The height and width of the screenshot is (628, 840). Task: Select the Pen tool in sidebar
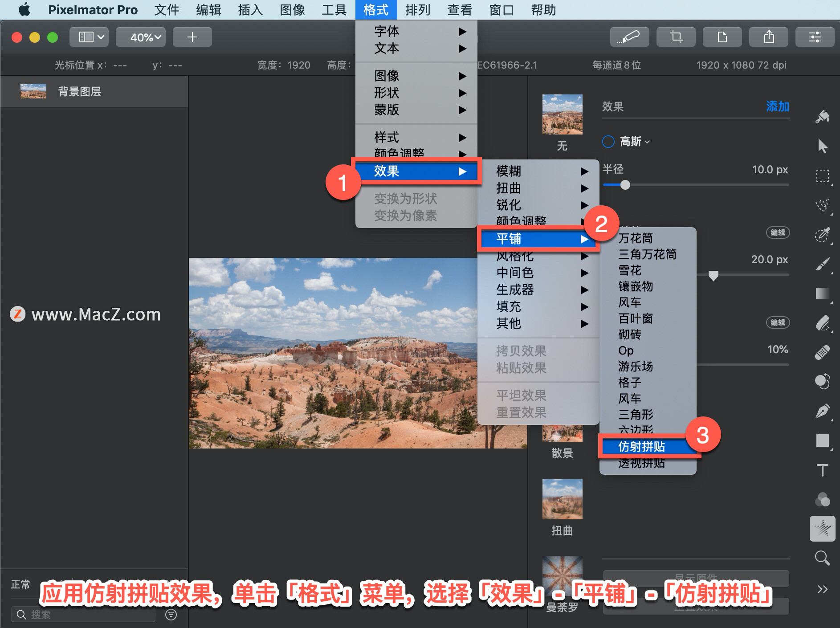tap(822, 411)
